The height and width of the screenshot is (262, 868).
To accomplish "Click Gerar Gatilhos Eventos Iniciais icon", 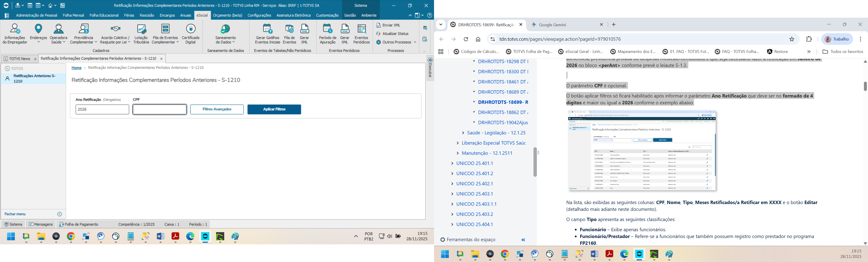I will 268,34.
